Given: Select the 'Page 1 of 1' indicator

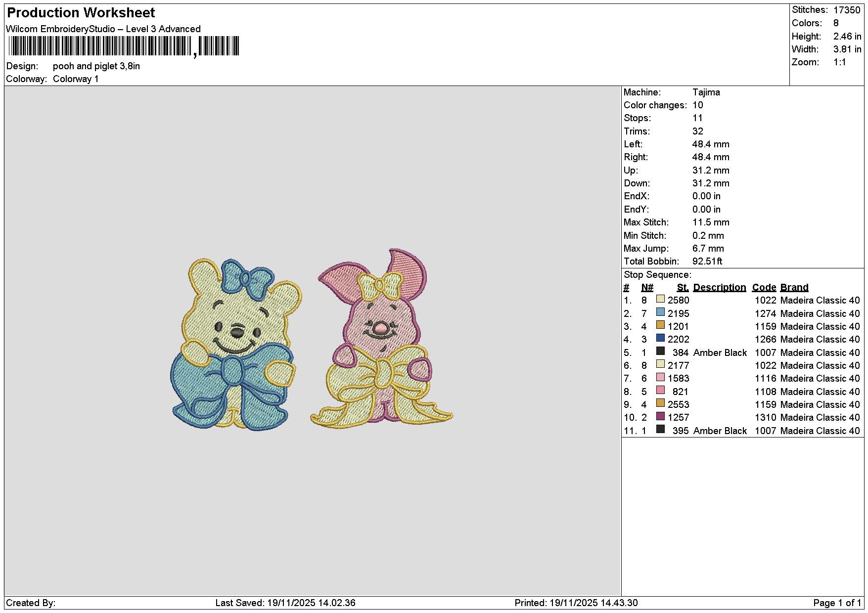Looking at the screenshot, I should pyautogui.click(x=837, y=603).
